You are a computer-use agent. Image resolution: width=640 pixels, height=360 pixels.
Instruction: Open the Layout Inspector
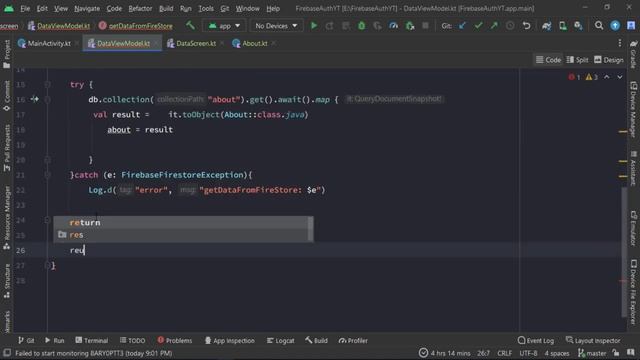(x=593, y=340)
